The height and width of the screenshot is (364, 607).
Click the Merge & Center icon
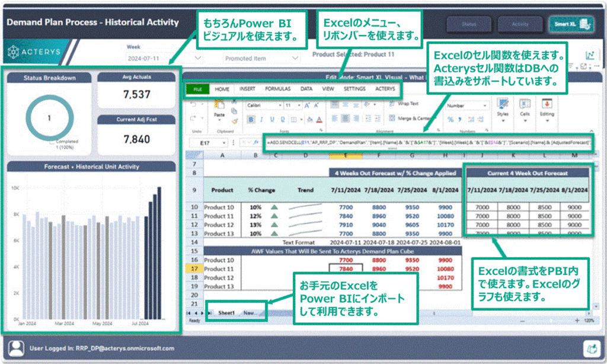point(395,117)
